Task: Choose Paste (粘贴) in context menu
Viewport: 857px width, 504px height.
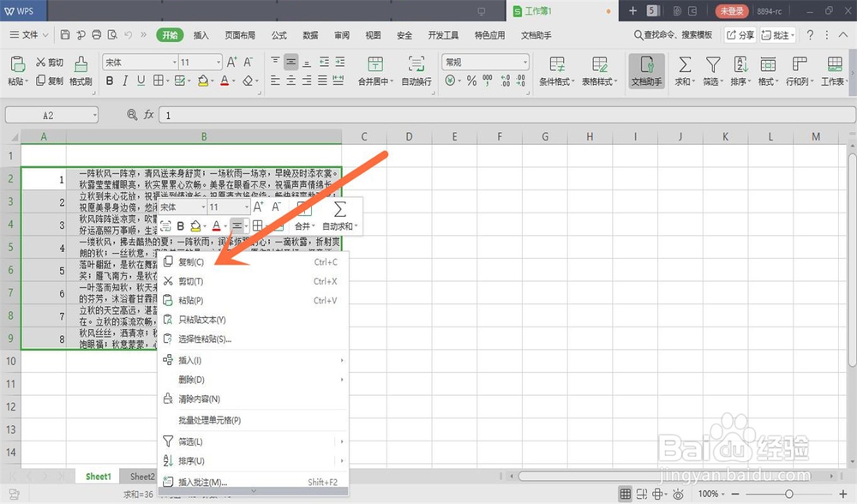Action: tap(253, 300)
